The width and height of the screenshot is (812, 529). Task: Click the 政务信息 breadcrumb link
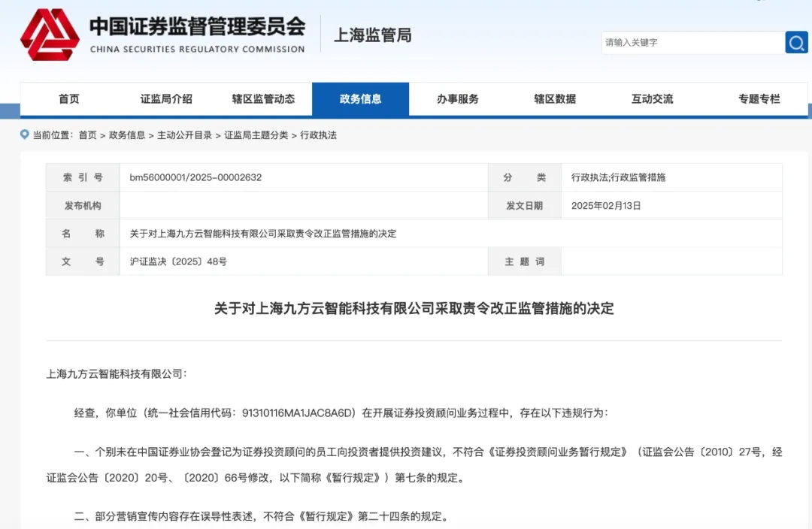pyautogui.click(x=127, y=135)
